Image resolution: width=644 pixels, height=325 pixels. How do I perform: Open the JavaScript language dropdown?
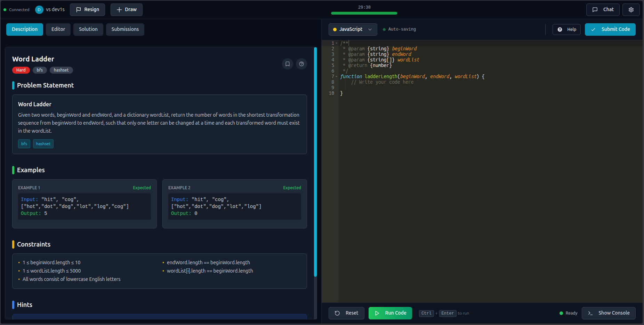click(x=353, y=30)
